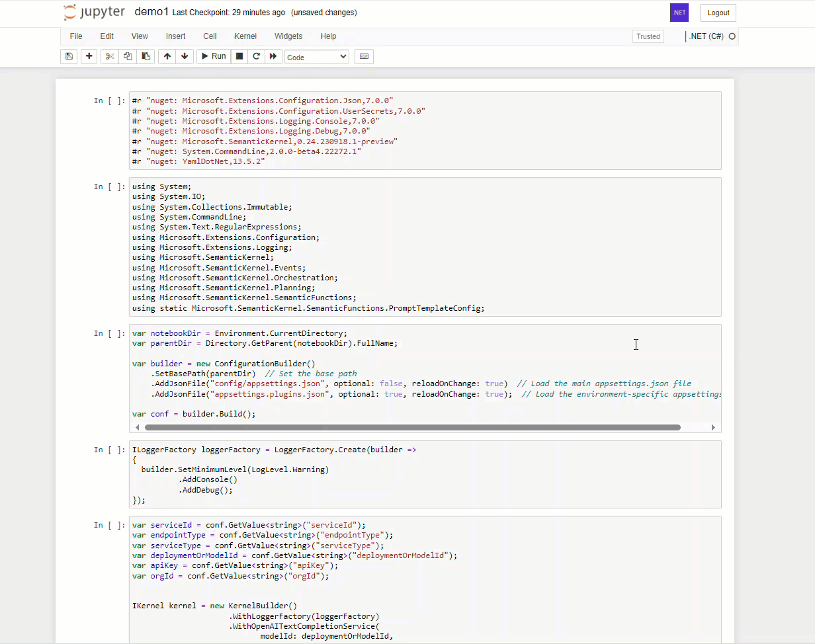
Task: Click the 'using Microsoft.SemanticKernel.Planning;' line
Action: click(224, 288)
